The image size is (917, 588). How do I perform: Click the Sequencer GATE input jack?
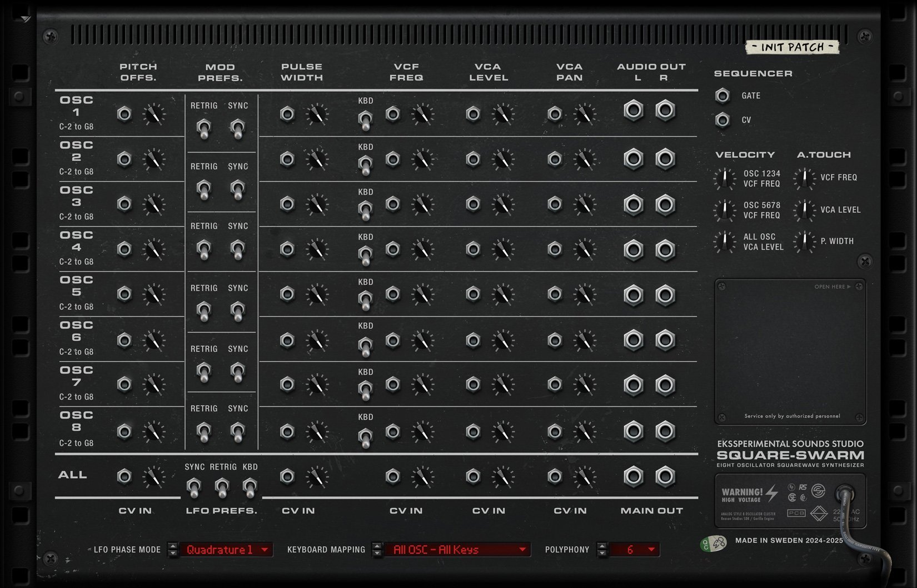point(722,96)
